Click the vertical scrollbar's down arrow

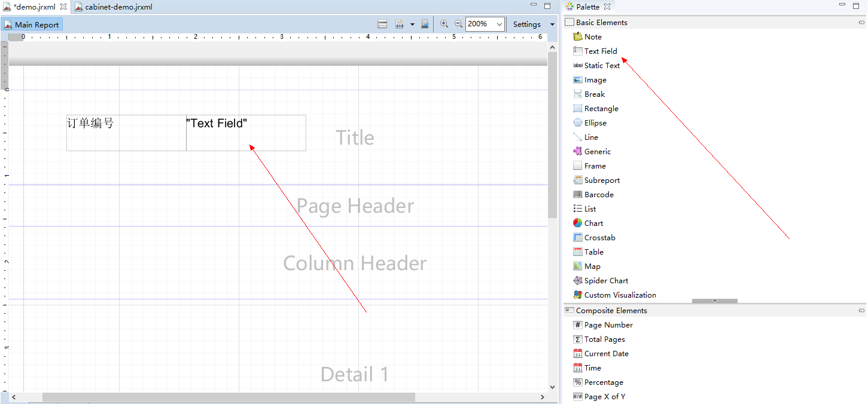coord(552,387)
